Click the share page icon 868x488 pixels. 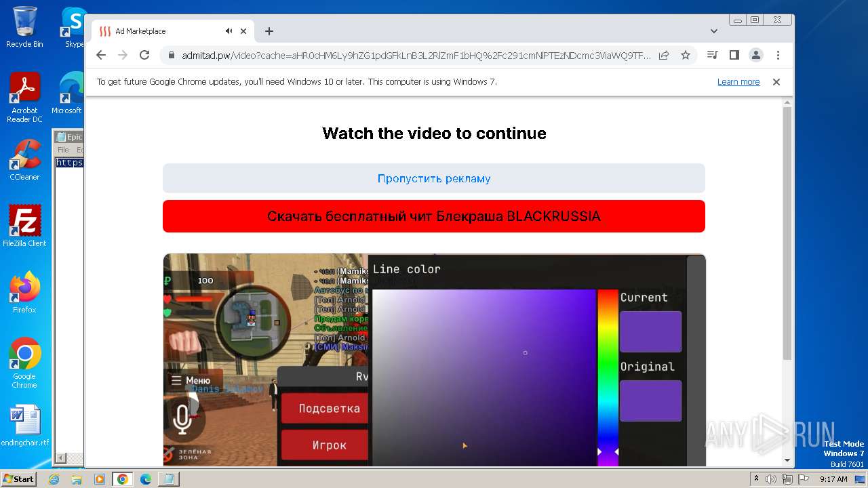coord(664,56)
